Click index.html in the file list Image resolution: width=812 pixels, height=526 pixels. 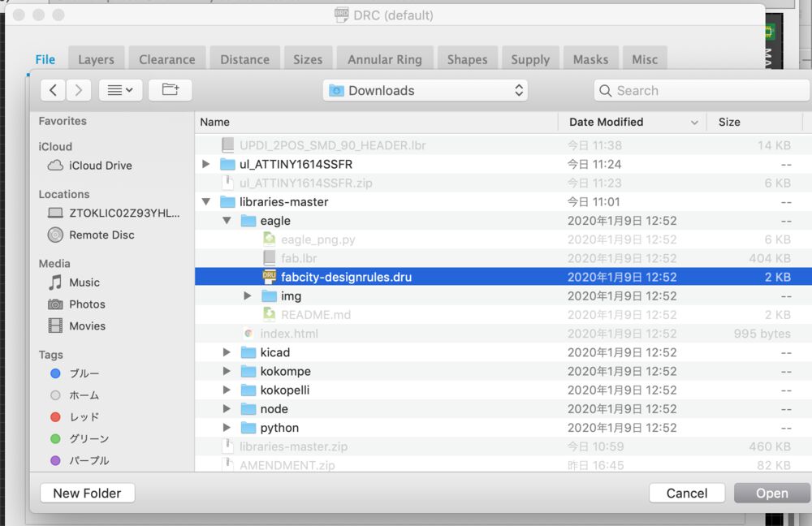pyautogui.click(x=289, y=334)
